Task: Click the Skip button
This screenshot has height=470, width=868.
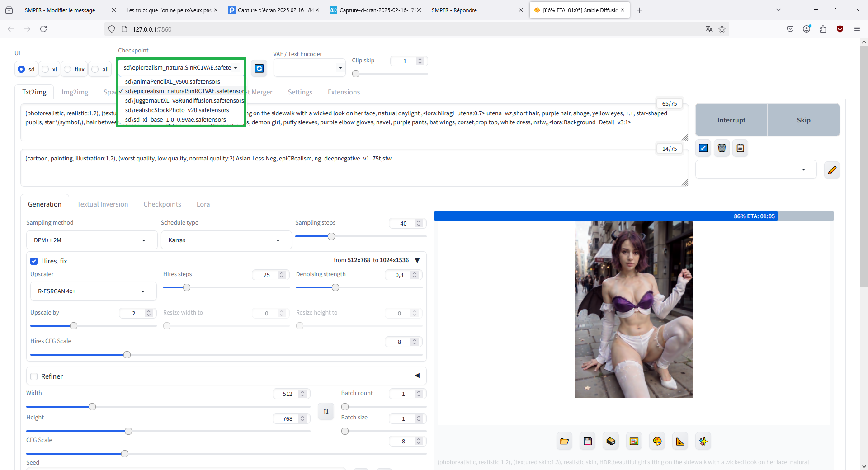Action: (803, 120)
